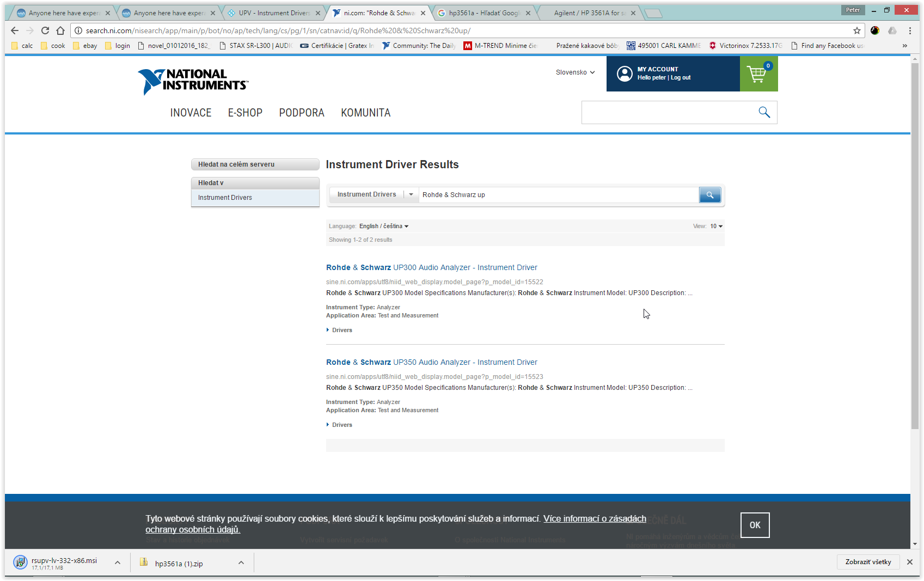The height and width of the screenshot is (581, 924).
Task: Close the Agilent / HP 3561A tab
Action: pos(633,13)
